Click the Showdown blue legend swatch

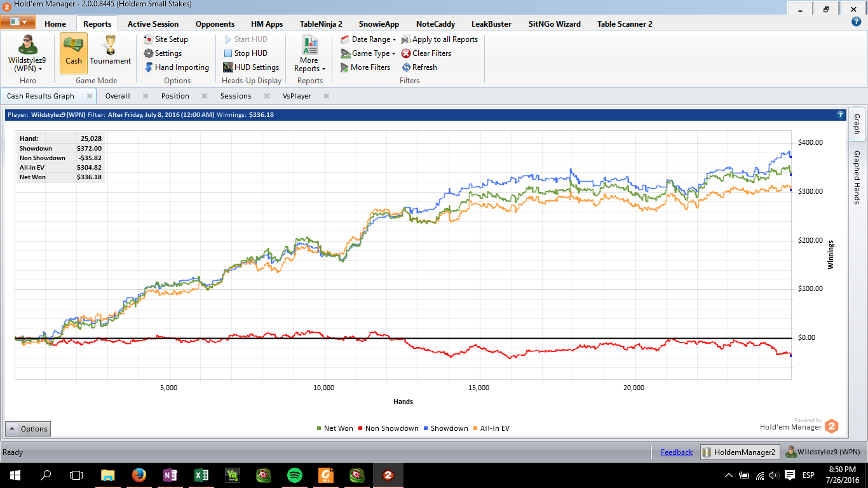click(425, 428)
